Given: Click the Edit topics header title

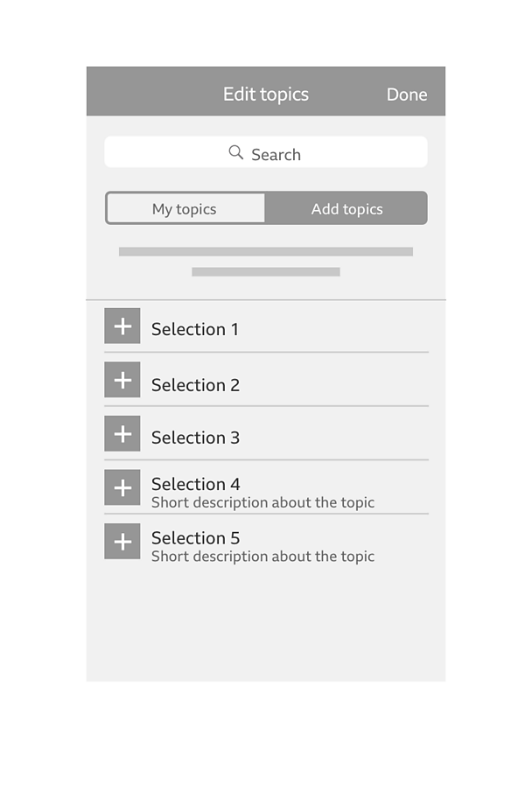Looking at the screenshot, I should click(266, 95).
